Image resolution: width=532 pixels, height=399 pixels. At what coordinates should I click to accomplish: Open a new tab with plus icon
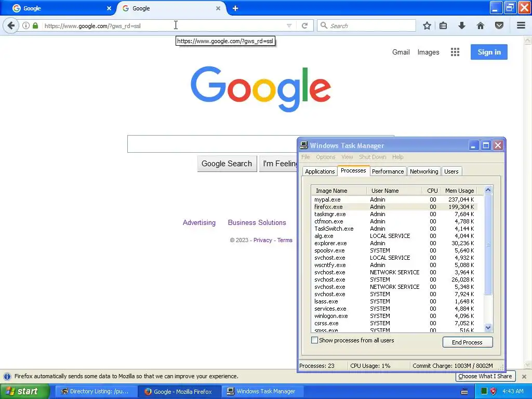point(235,8)
